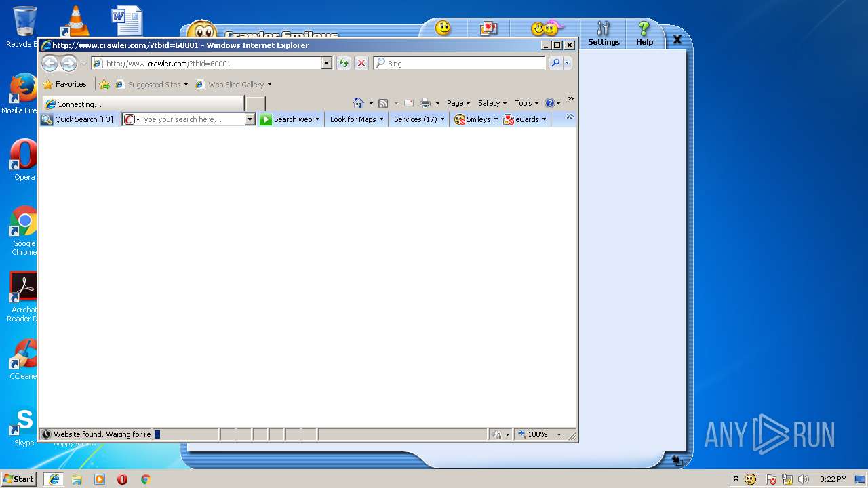The image size is (868, 488).
Task: Open the CCleaner desktop shortcut
Action: pyautogui.click(x=24, y=360)
